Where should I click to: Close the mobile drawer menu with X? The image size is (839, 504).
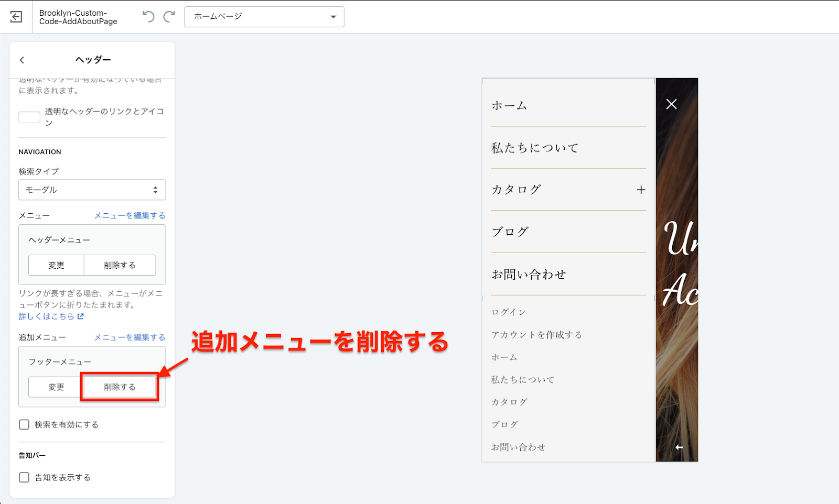[671, 104]
